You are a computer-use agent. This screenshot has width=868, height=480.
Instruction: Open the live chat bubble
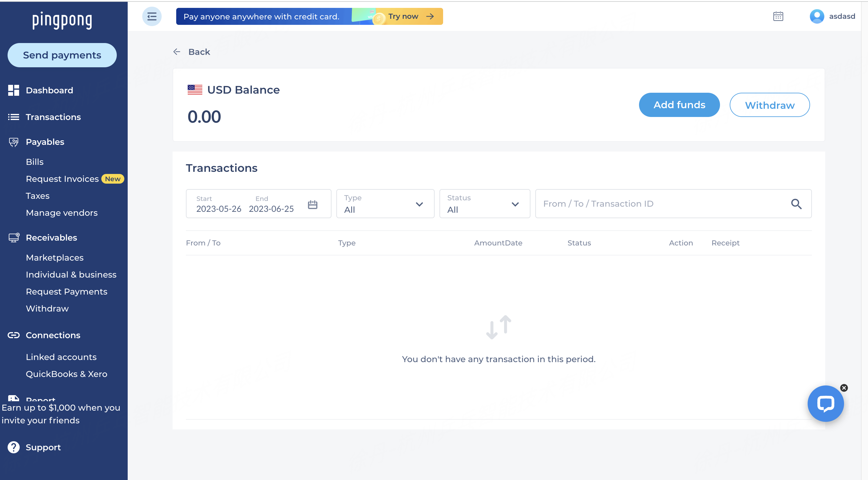click(x=825, y=403)
